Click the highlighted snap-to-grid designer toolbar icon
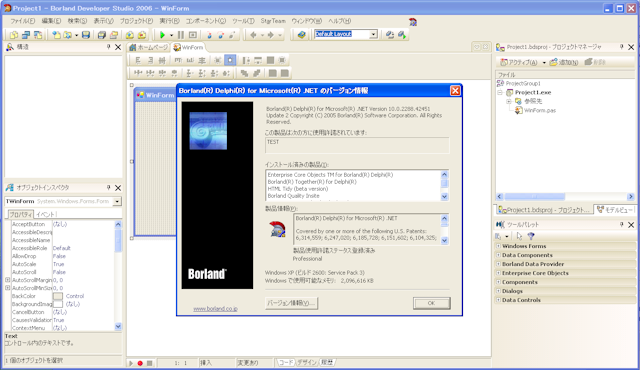This screenshot has width=640, height=370. click(230, 60)
